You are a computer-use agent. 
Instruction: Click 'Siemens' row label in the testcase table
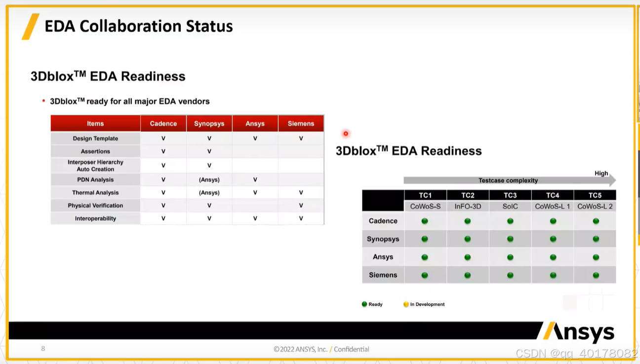click(x=383, y=275)
